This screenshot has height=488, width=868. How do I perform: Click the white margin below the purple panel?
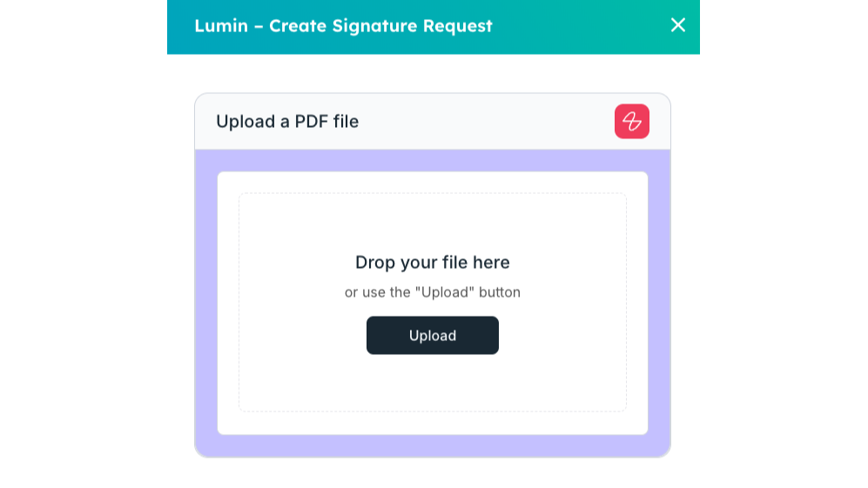433,473
